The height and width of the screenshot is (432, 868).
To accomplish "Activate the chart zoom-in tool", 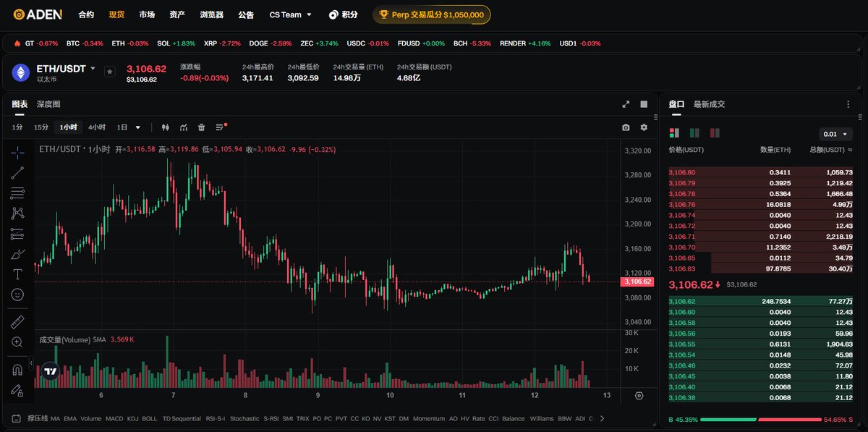I will pyautogui.click(x=17, y=342).
